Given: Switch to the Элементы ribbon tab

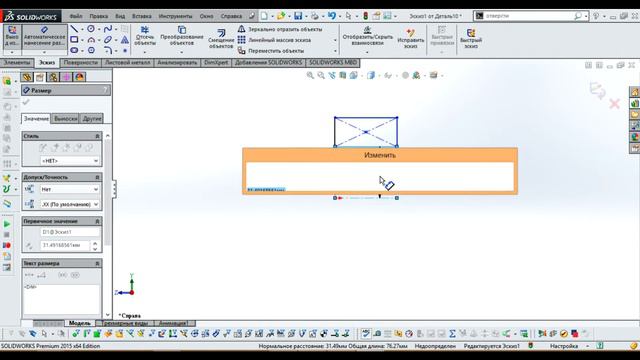Looking at the screenshot, I should [x=17, y=62].
